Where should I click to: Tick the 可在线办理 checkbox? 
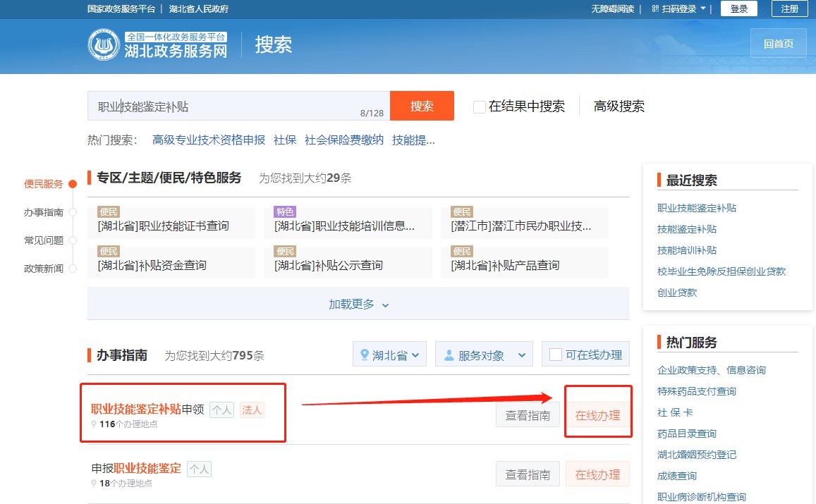tap(555, 355)
